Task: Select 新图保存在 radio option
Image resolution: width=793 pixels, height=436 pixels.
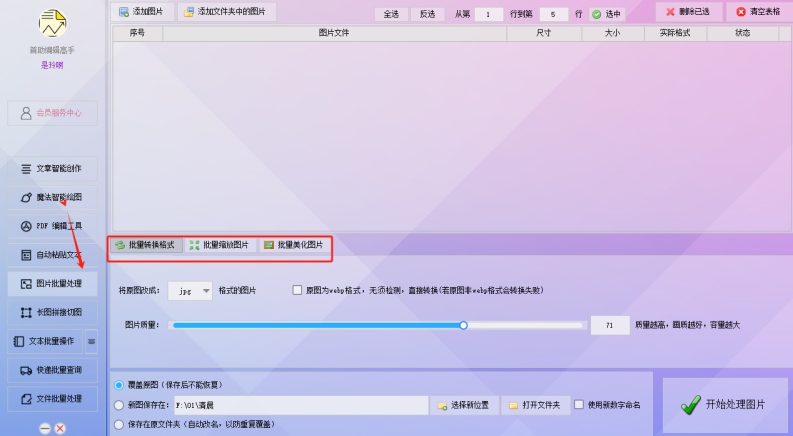Action: click(119, 405)
